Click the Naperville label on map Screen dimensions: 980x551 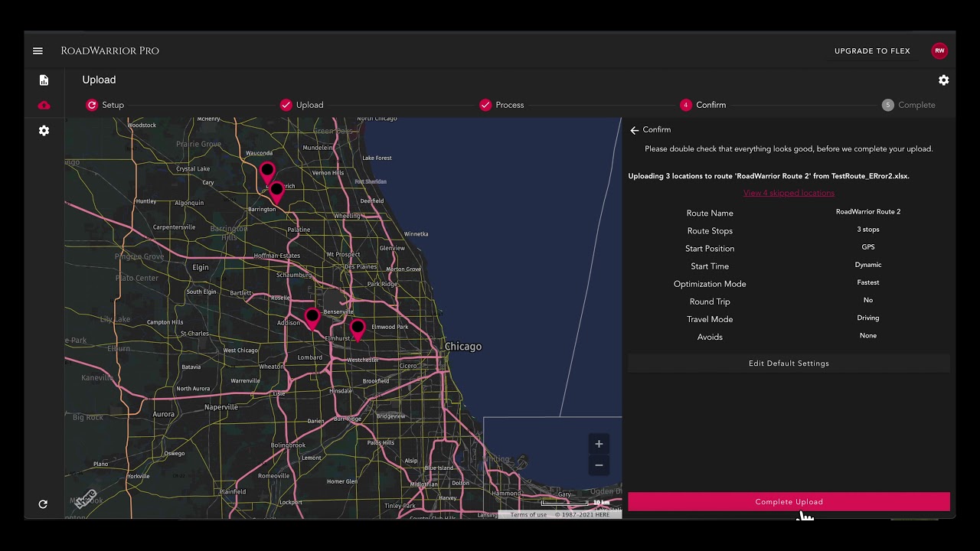pyautogui.click(x=221, y=407)
